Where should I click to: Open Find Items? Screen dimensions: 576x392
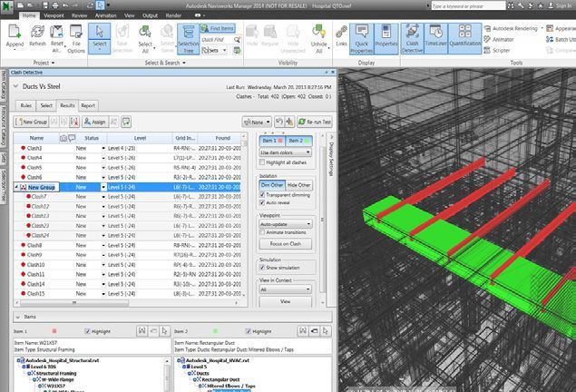click(218, 28)
